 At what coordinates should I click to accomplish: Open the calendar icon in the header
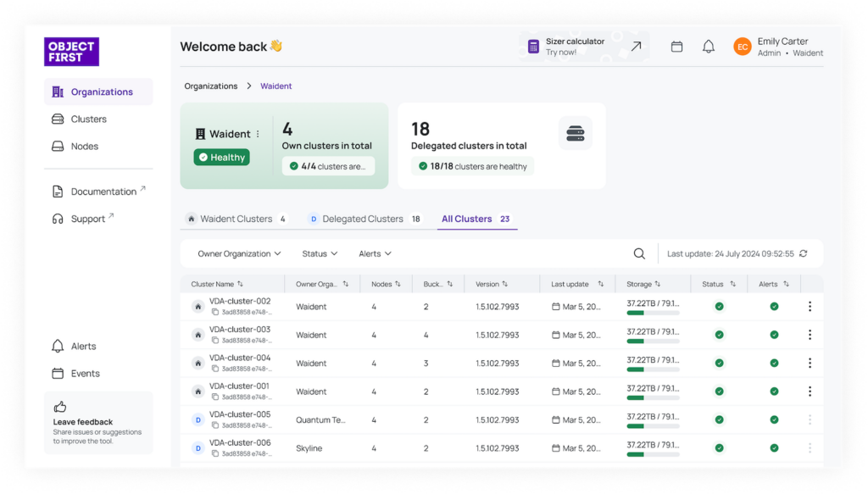click(676, 47)
